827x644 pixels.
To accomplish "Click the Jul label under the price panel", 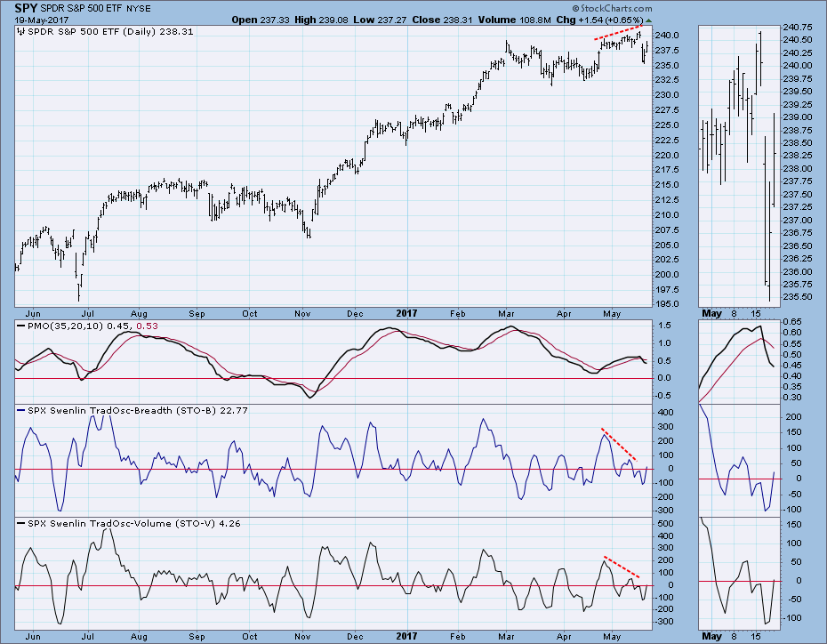I will pyautogui.click(x=88, y=314).
